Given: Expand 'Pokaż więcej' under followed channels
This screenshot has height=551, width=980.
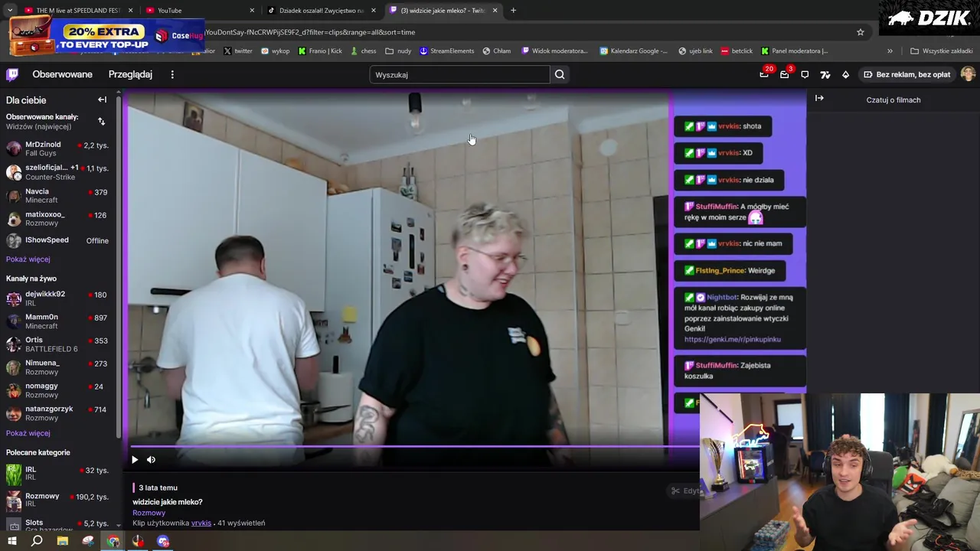Looking at the screenshot, I should click(28, 259).
